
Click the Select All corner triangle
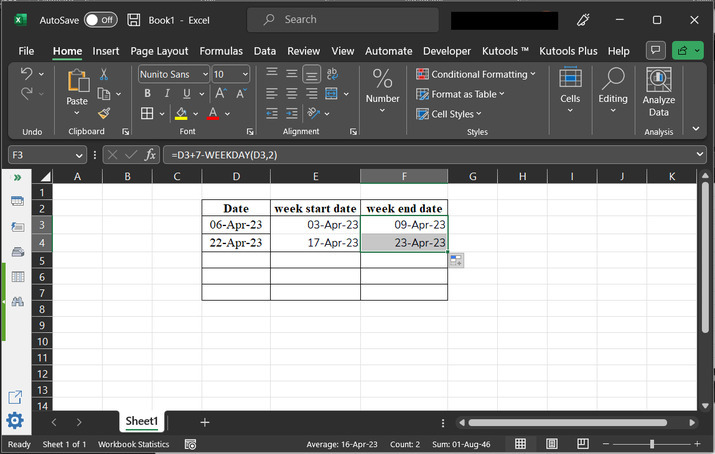(45, 176)
